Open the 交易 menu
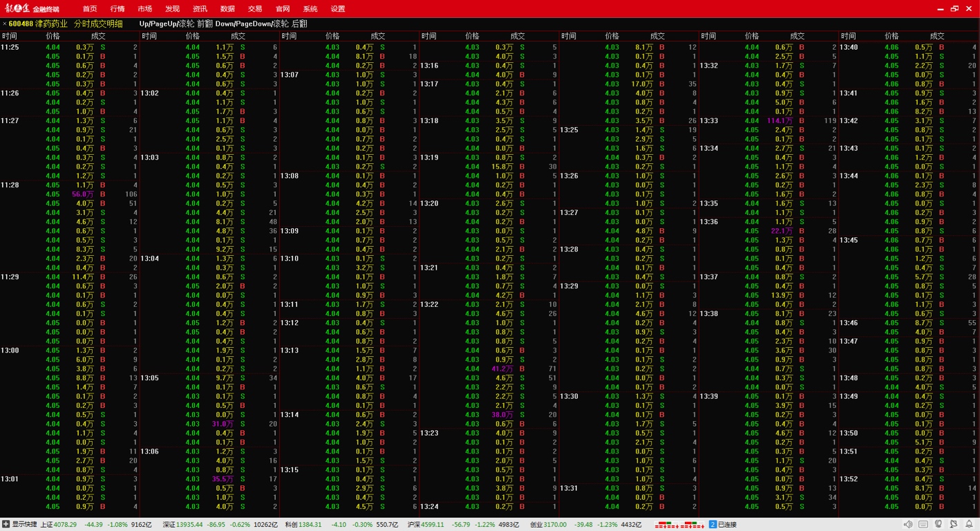This screenshot has width=980, height=531. [x=255, y=9]
